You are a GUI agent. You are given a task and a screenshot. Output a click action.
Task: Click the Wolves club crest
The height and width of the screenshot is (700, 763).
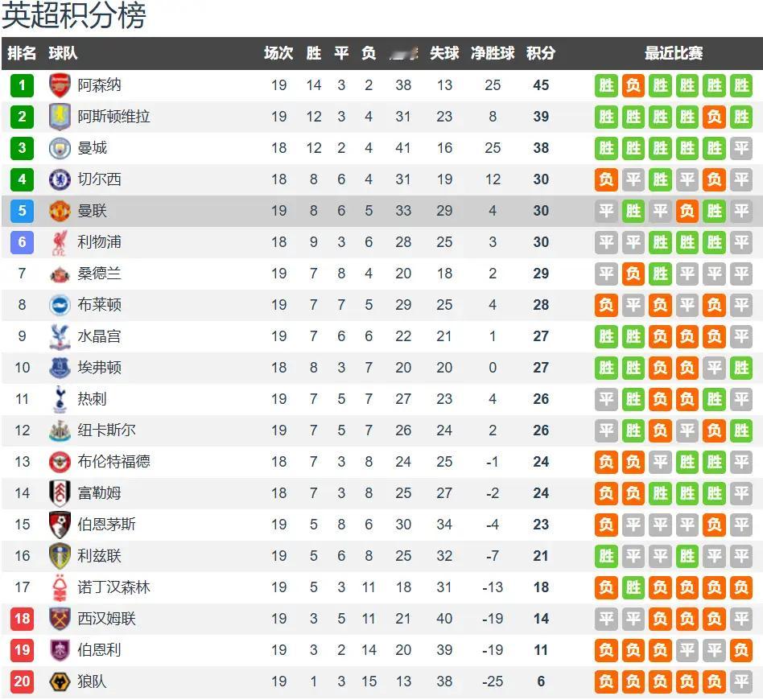60,681
